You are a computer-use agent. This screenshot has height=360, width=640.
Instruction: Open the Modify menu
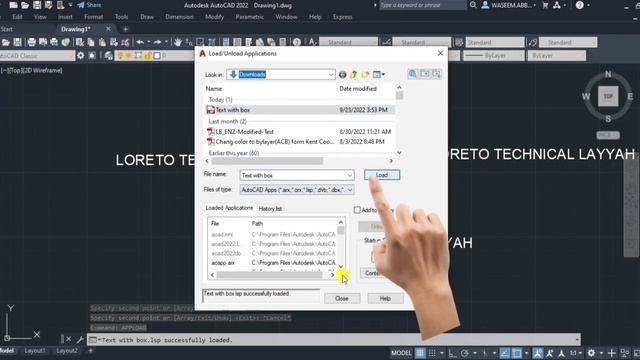click(x=214, y=17)
